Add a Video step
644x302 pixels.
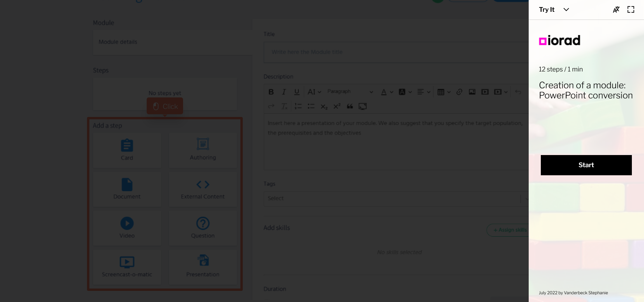point(127,224)
